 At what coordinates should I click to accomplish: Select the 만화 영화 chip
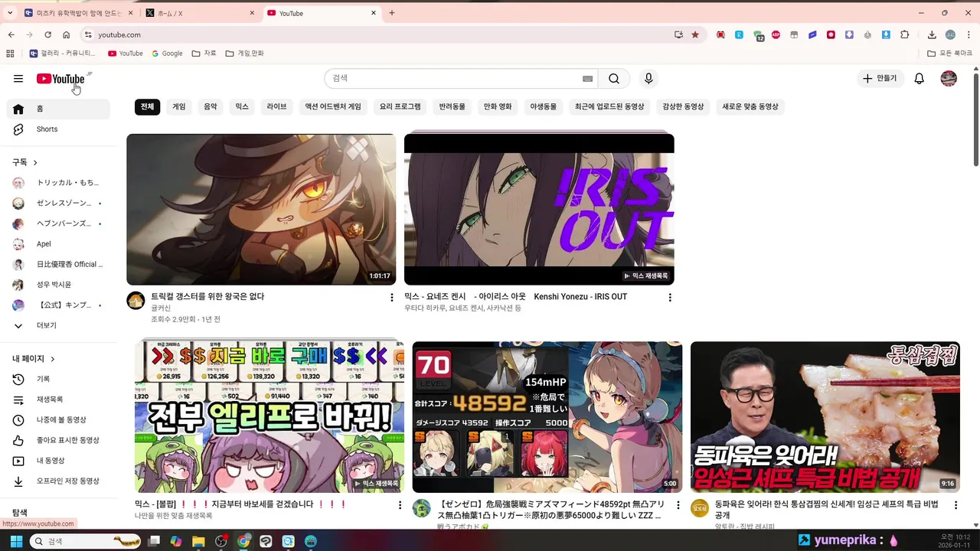coord(498,107)
